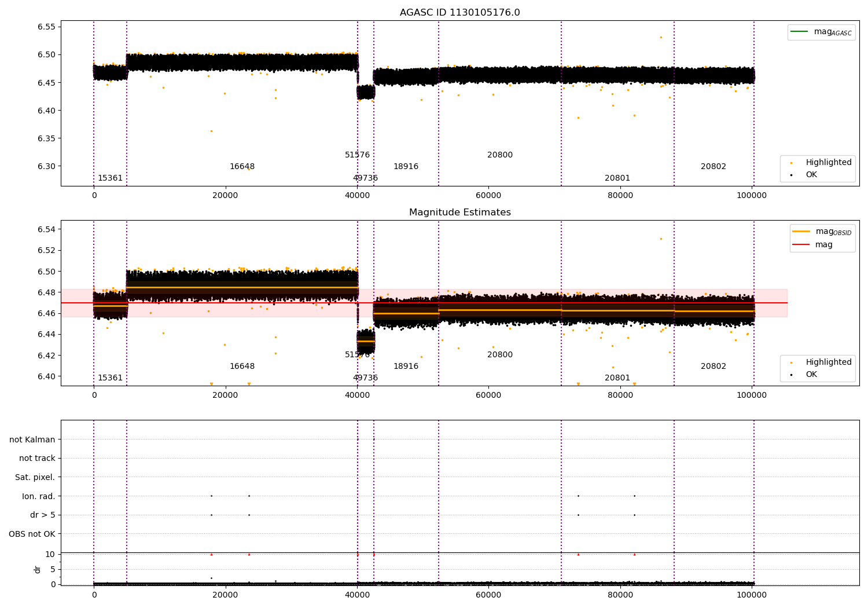Image resolution: width=868 pixels, height=608 pixels.
Task: Click OBSID label 20802 in Magnitude Estimates plot
Action: [713, 367]
